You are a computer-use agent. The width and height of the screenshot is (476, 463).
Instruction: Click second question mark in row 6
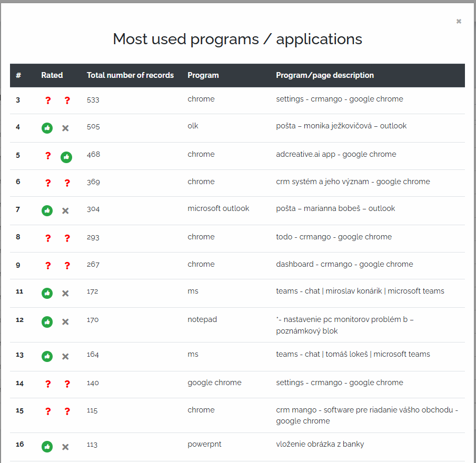[x=67, y=183]
